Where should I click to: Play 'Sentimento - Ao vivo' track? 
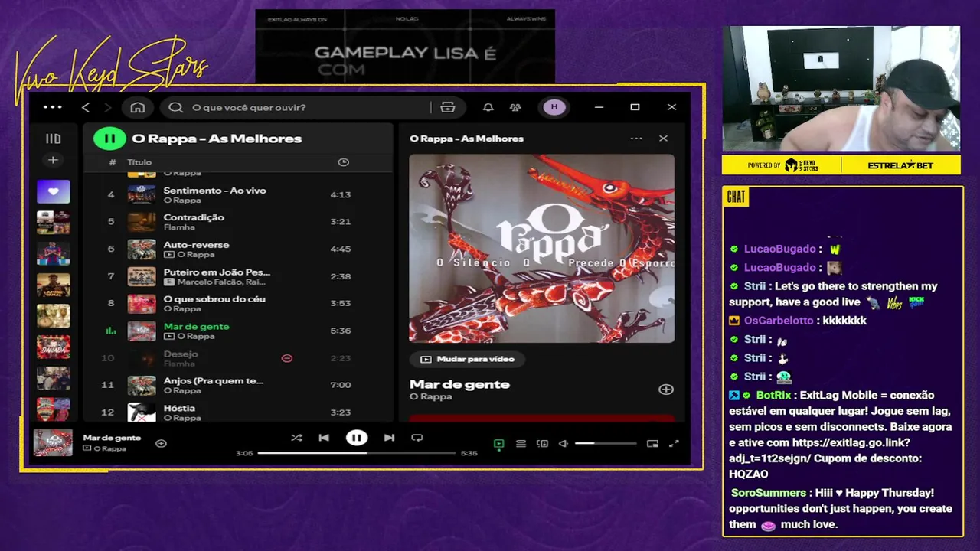239,194
